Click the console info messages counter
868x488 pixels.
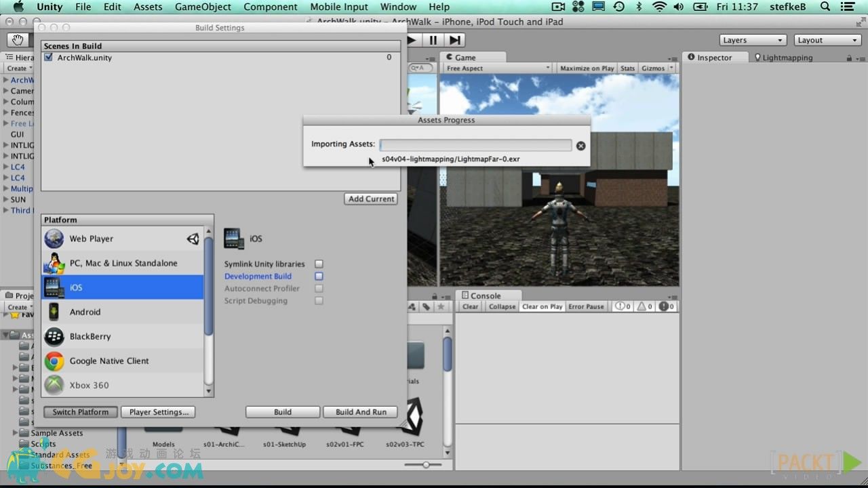(623, 306)
